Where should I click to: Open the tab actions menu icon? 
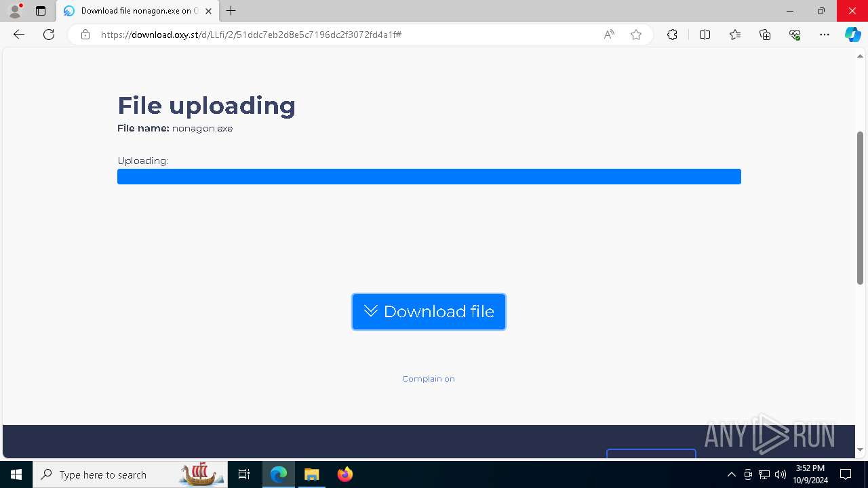41,11
